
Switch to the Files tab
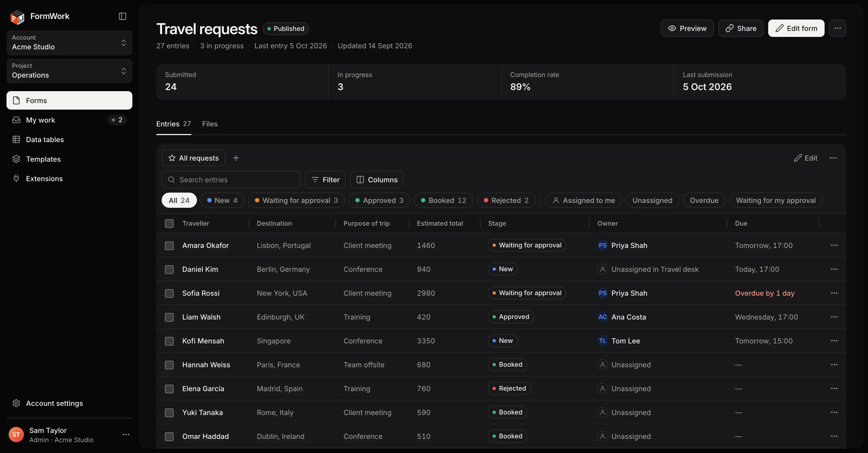[210, 124]
